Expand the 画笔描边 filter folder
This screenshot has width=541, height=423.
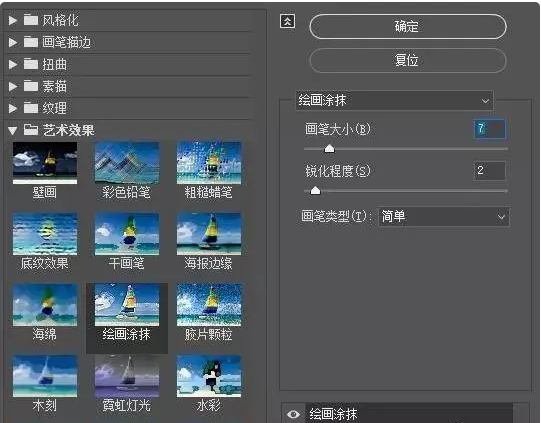pyautogui.click(x=13, y=42)
